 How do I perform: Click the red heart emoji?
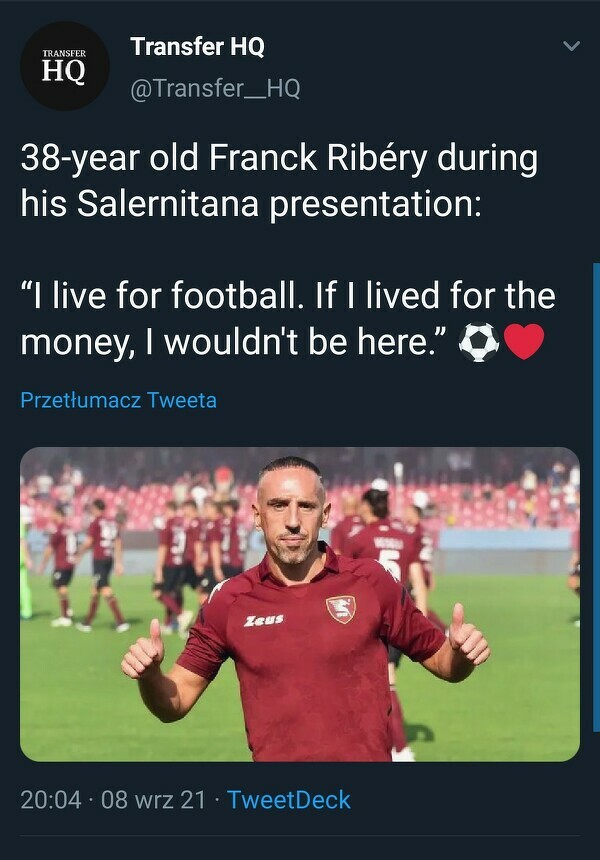(x=524, y=342)
